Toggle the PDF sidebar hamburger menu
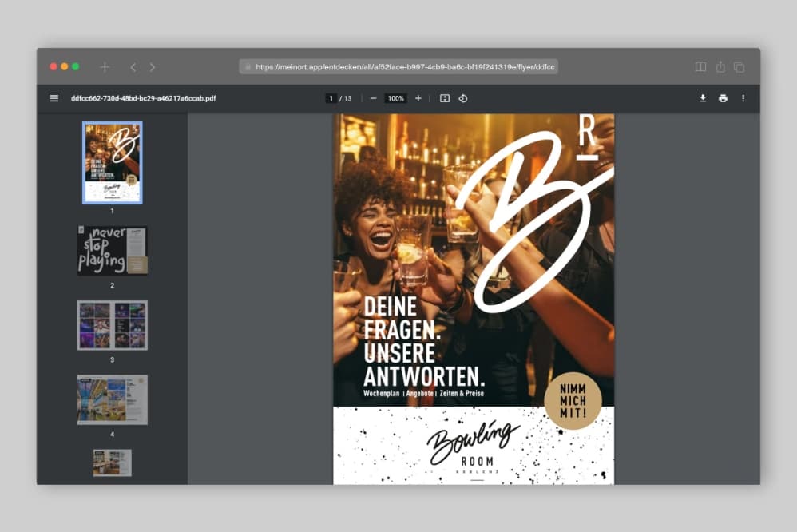Screen dimensions: 797x532 (x=54, y=98)
